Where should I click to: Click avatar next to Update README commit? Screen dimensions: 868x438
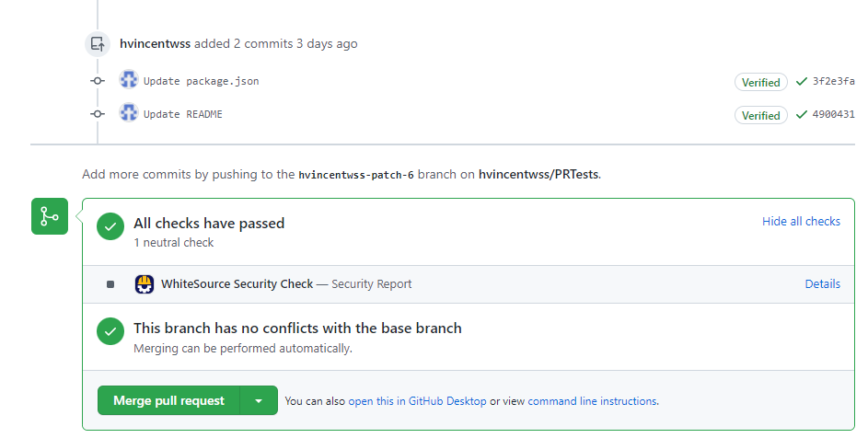[129, 113]
